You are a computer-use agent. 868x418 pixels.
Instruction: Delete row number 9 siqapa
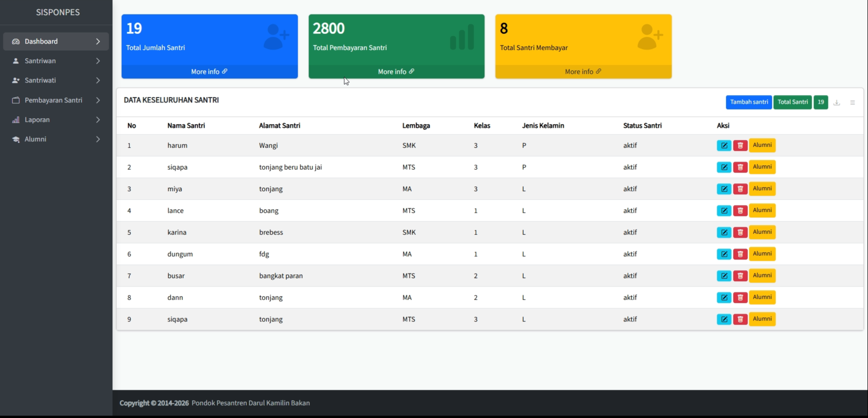(x=740, y=319)
